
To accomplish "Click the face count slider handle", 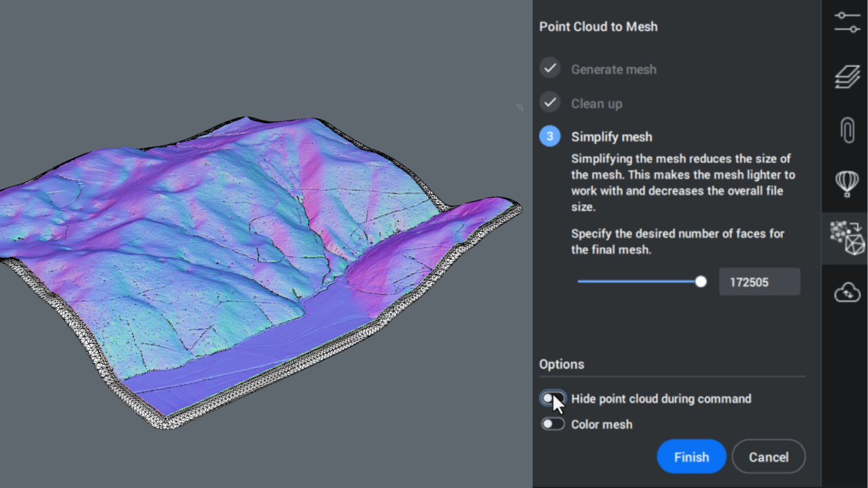I will click(x=700, y=282).
